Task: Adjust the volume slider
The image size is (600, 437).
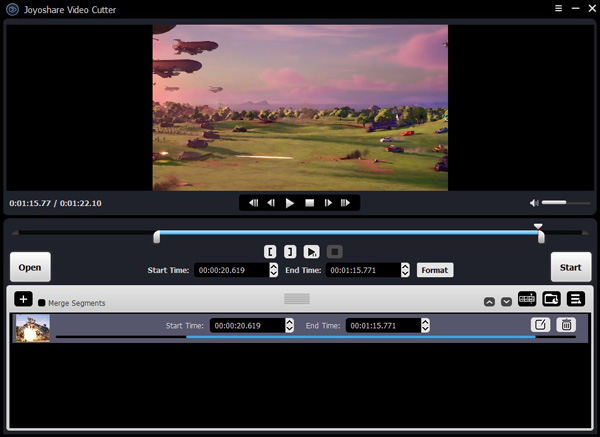Action: click(x=566, y=202)
